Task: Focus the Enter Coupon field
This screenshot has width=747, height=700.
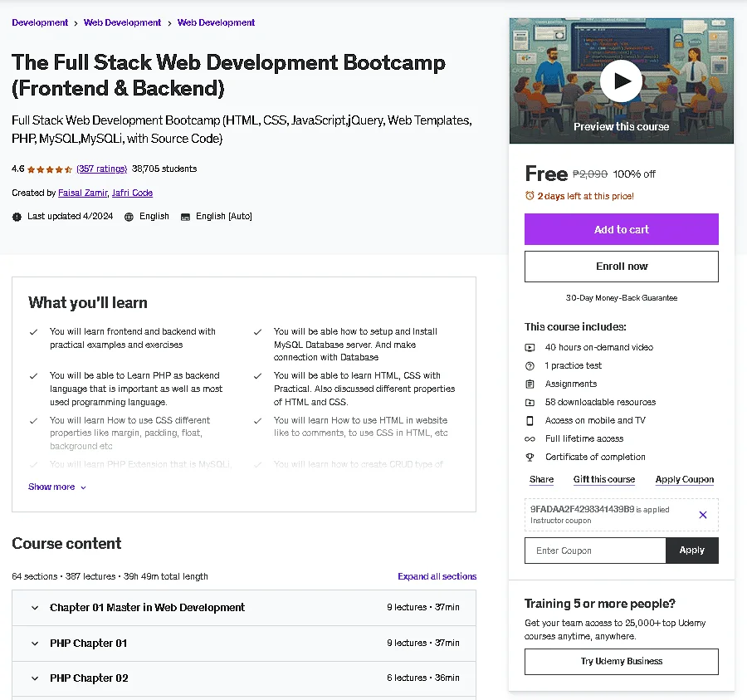Action: (595, 551)
